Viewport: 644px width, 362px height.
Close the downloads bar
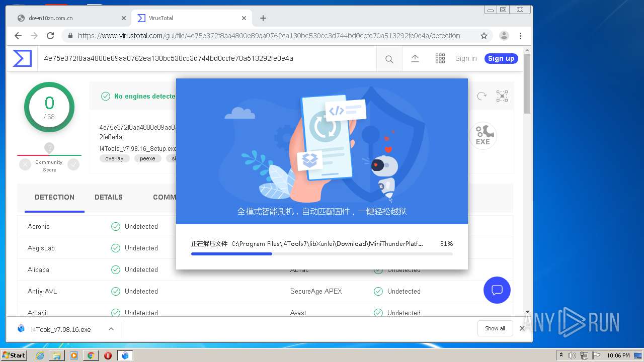(522, 328)
